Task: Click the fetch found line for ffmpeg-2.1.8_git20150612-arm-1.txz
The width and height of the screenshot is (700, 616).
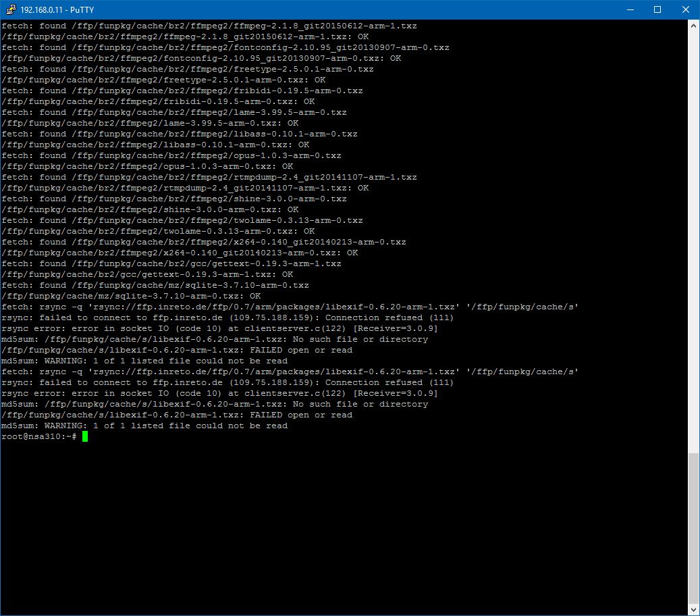Action: tap(209, 26)
